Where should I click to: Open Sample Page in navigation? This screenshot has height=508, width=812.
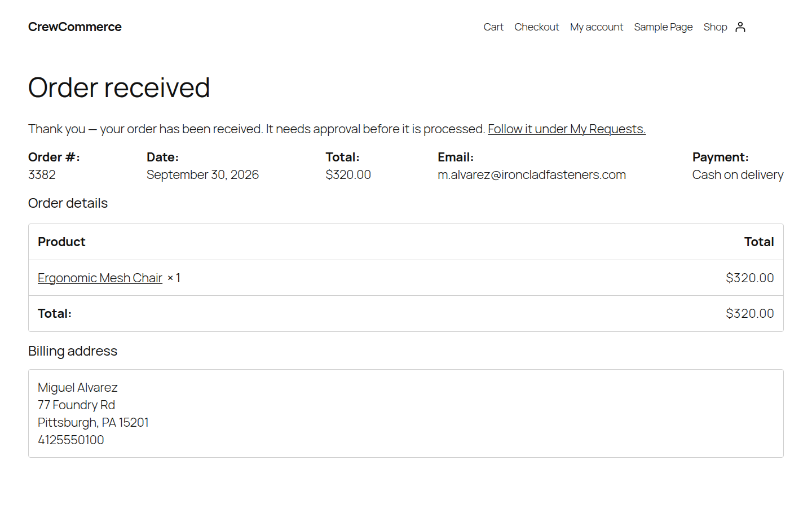[663, 27]
